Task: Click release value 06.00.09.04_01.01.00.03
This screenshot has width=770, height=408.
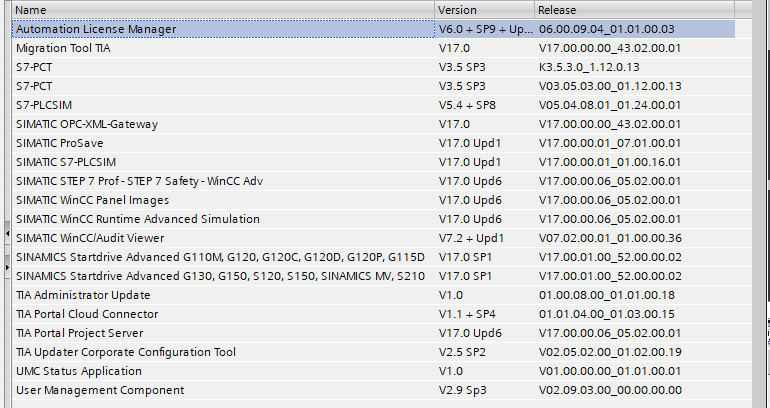Action: pyautogui.click(x=606, y=29)
